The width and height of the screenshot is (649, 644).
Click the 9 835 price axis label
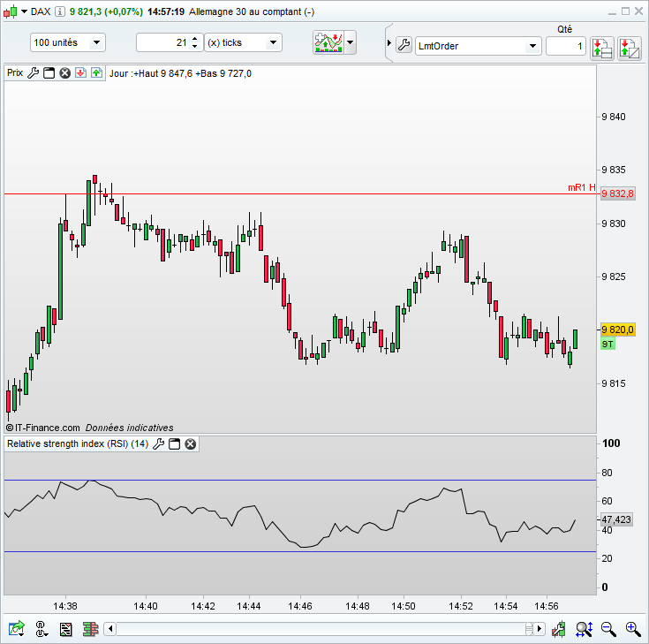click(x=614, y=170)
